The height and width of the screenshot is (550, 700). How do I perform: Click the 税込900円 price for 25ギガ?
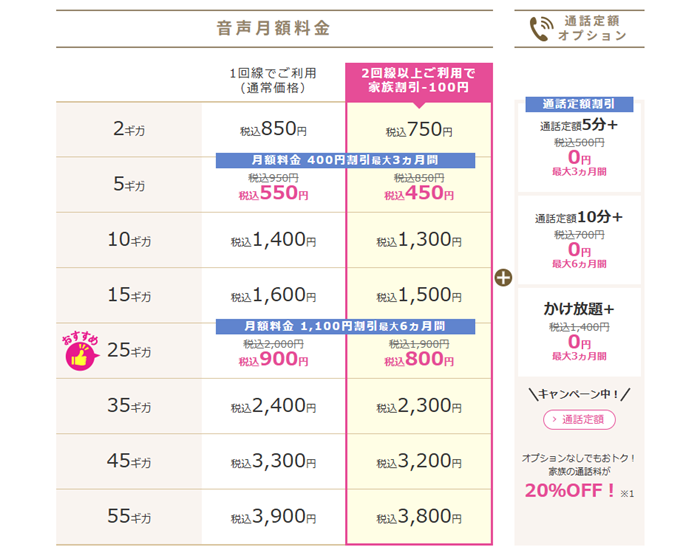[x=273, y=359]
